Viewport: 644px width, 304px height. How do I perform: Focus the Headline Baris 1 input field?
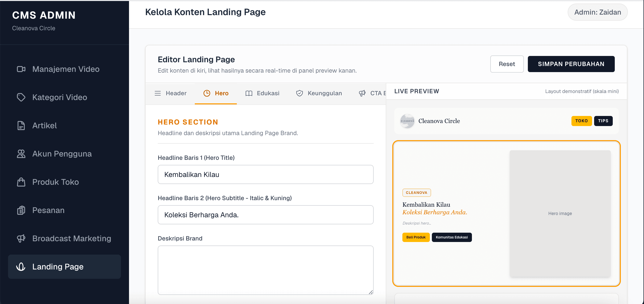tap(266, 174)
